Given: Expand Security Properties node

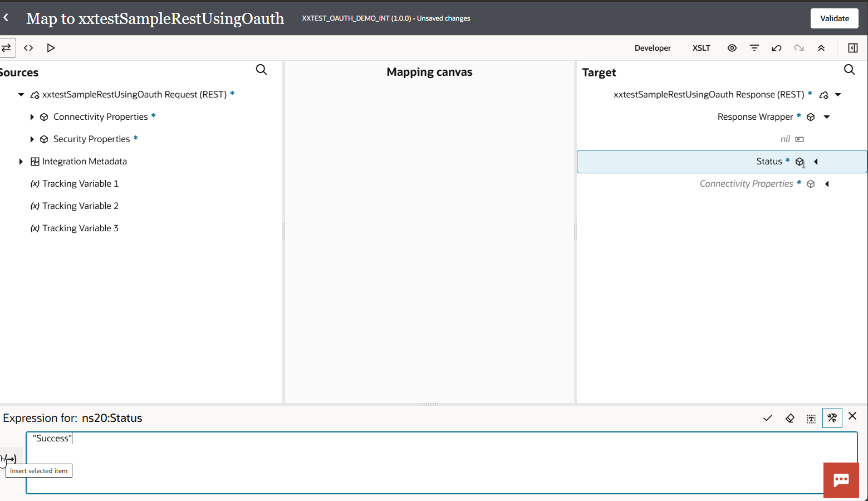Looking at the screenshot, I should pos(32,139).
